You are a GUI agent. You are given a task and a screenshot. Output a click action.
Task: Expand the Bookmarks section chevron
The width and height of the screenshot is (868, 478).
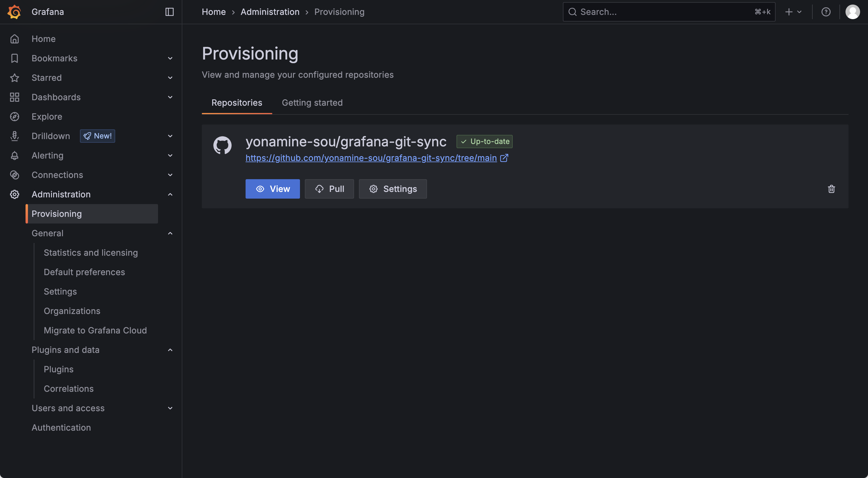tap(170, 58)
